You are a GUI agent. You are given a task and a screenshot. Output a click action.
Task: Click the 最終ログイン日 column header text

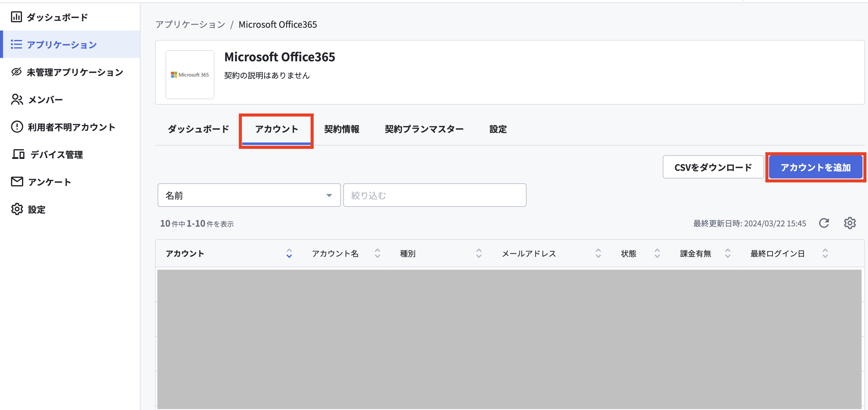click(777, 254)
